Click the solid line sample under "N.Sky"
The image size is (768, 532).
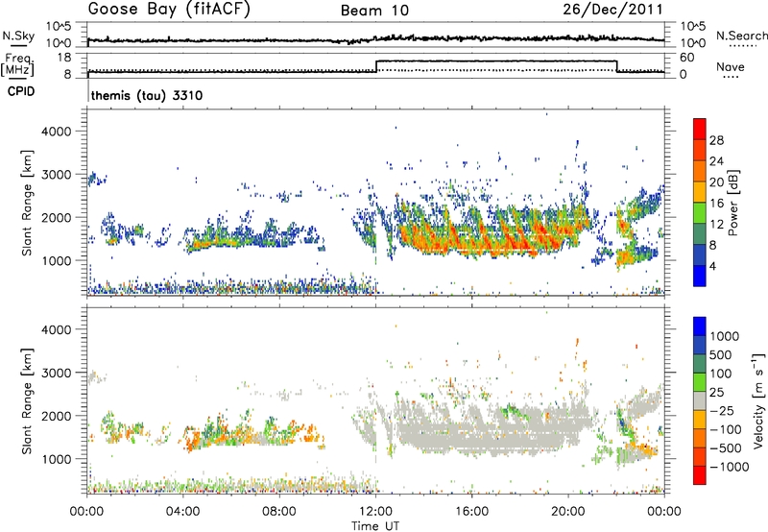point(18,45)
